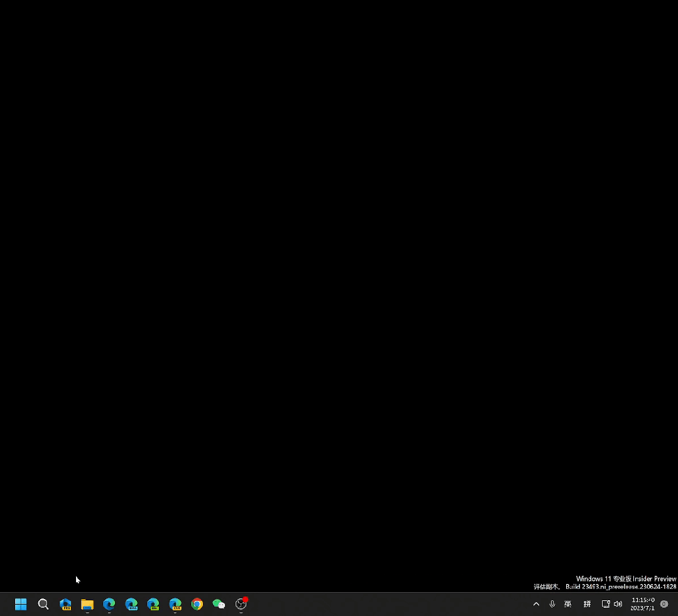Expand hidden system tray icons
678x616 pixels.
[x=536, y=604]
